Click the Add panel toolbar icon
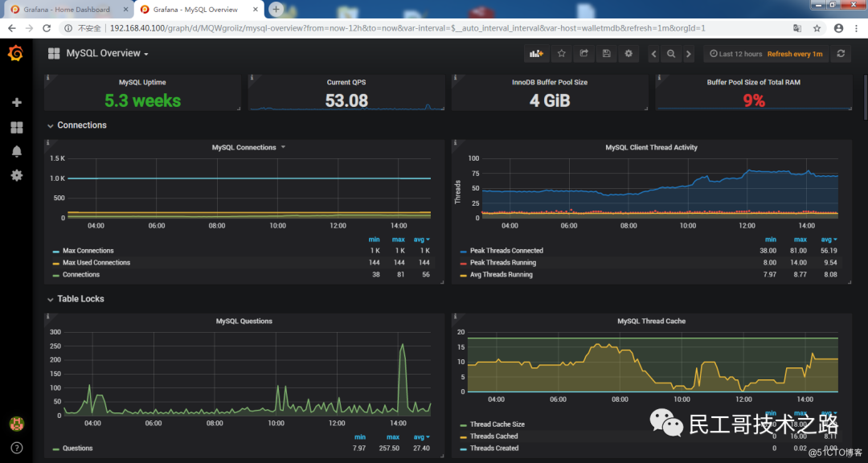The width and height of the screenshot is (868, 463). (x=536, y=54)
